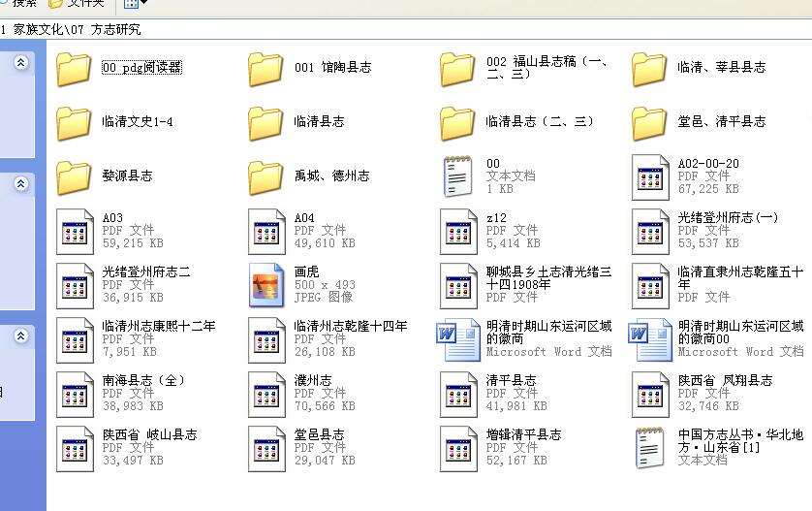Open the 禹城、德州志 folder icon
The width and height of the screenshot is (812, 511).
pos(265,176)
